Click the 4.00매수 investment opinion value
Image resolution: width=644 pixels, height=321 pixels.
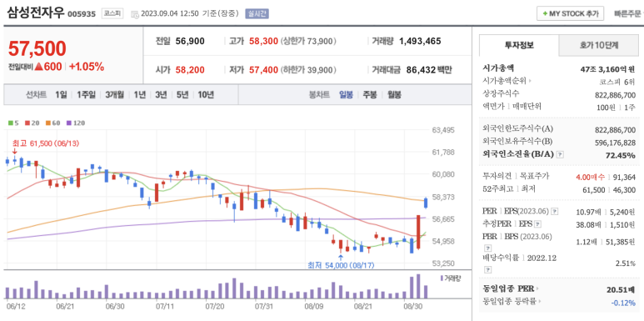pyautogui.click(x=590, y=177)
